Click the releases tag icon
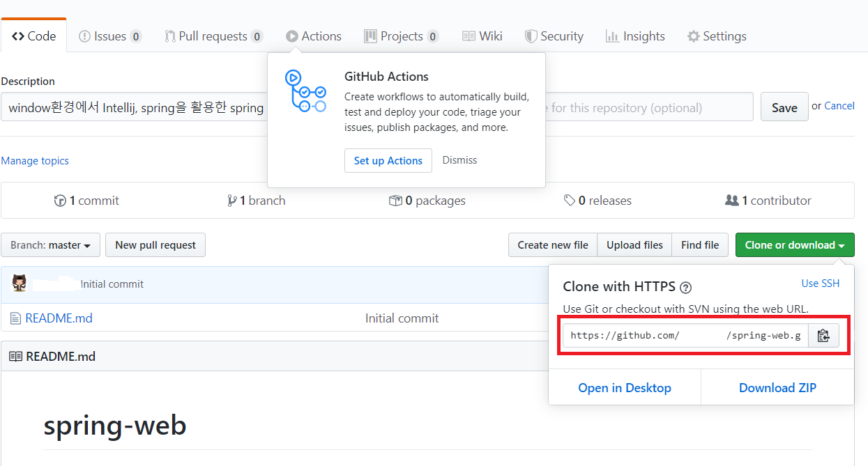The height and width of the screenshot is (466, 868). [x=570, y=201]
